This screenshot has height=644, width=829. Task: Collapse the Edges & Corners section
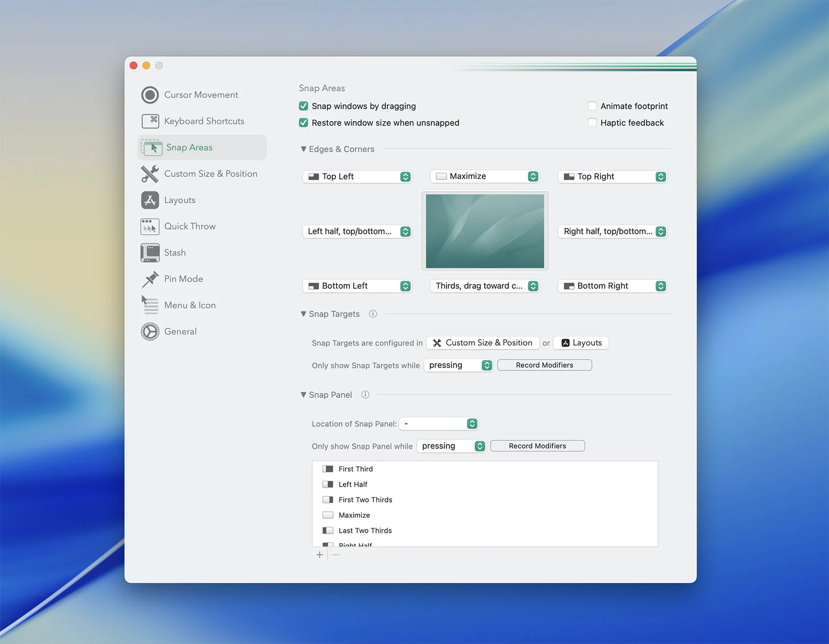click(303, 149)
